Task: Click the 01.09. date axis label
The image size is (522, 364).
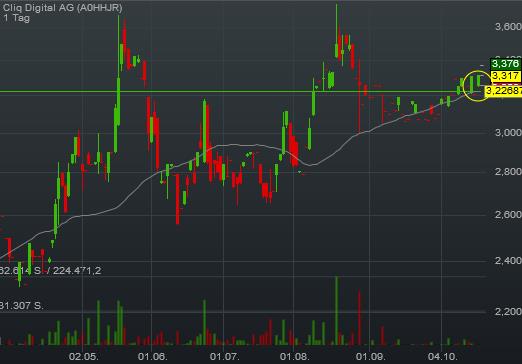Action: tap(370, 357)
